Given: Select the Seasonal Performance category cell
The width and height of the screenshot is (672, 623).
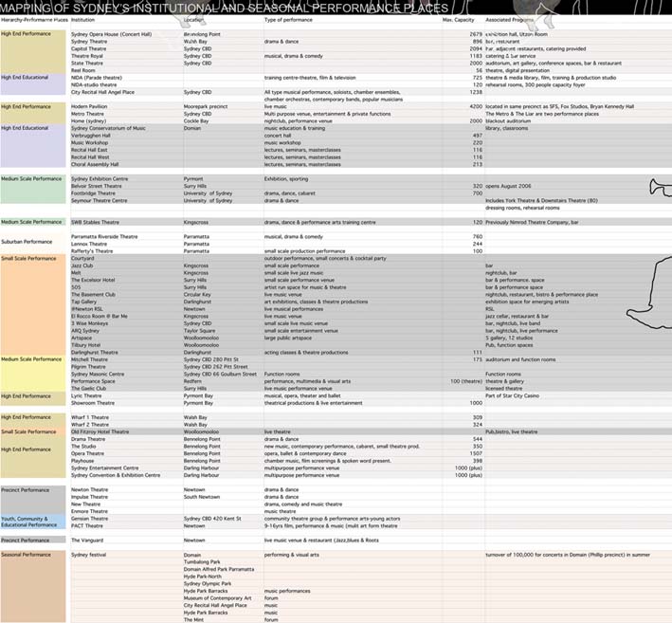Looking at the screenshot, I should (x=27, y=555).
